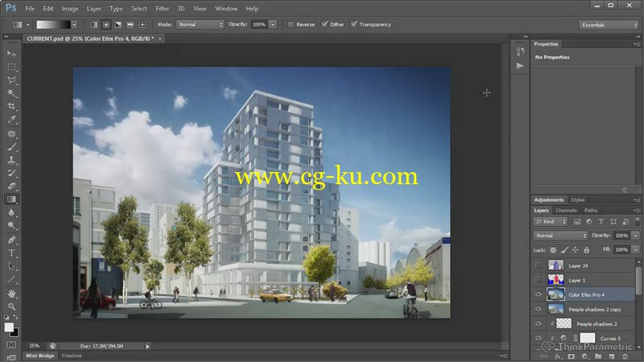
Task: Select the Hand tool
Action: (11, 294)
